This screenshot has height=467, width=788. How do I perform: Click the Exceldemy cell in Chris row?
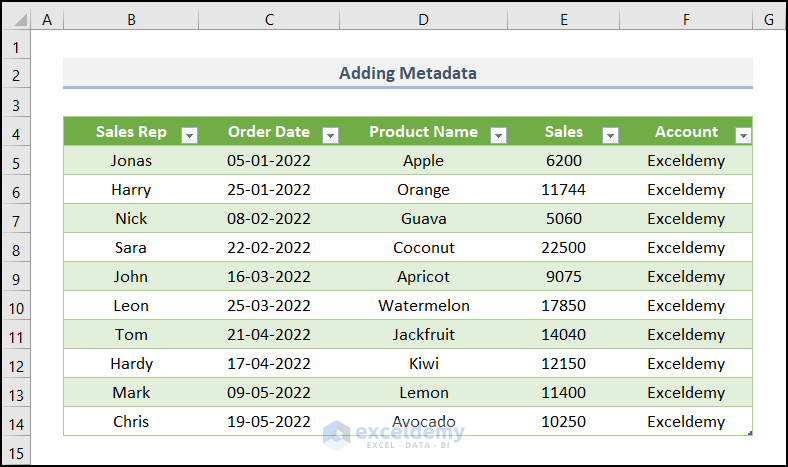[686, 422]
